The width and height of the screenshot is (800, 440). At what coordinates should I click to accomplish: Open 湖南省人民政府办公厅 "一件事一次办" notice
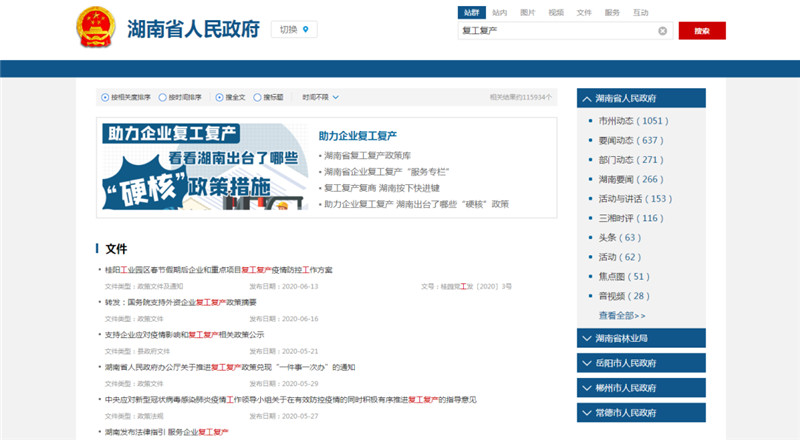pyautogui.click(x=230, y=367)
